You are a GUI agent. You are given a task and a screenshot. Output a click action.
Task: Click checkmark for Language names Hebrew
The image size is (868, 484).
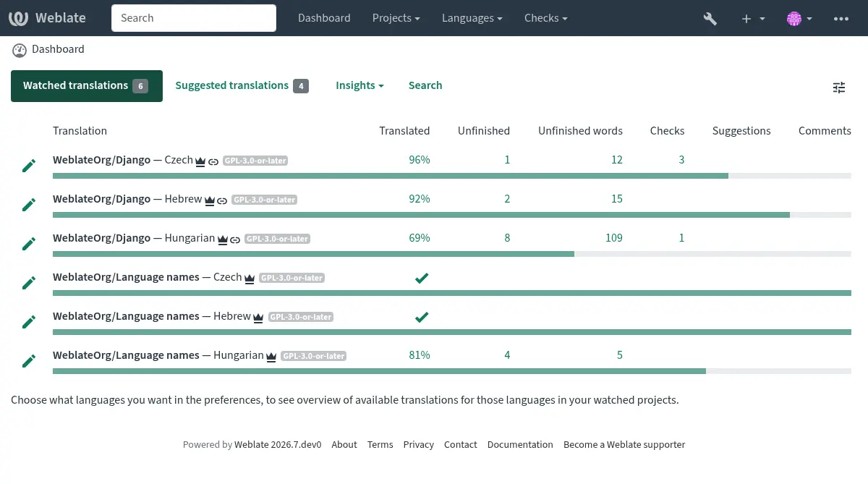(x=422, y=317)
